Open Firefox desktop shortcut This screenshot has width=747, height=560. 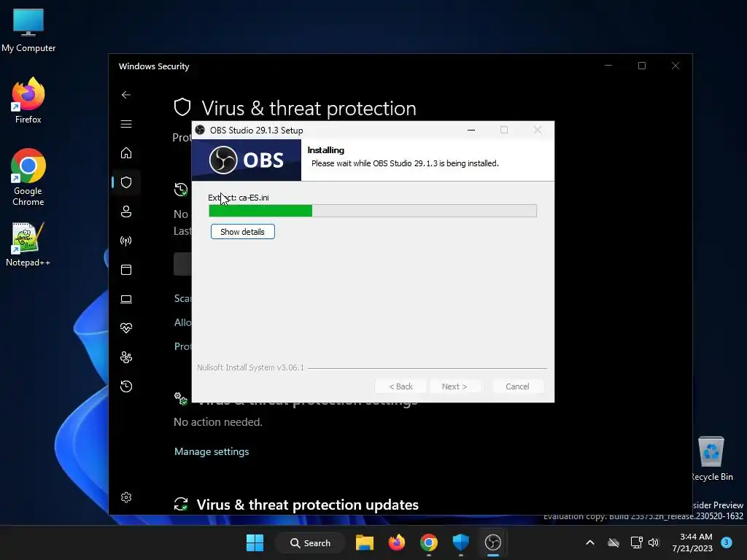28,101
